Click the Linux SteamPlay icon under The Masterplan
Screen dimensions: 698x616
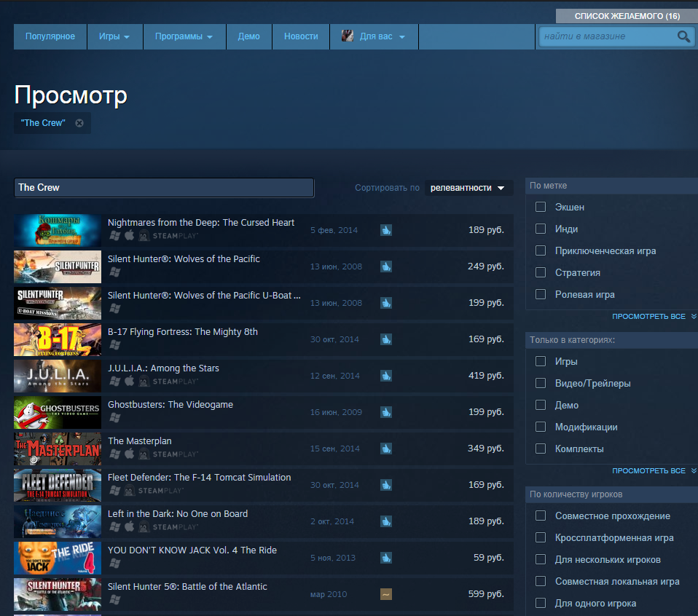coord(144,454)
